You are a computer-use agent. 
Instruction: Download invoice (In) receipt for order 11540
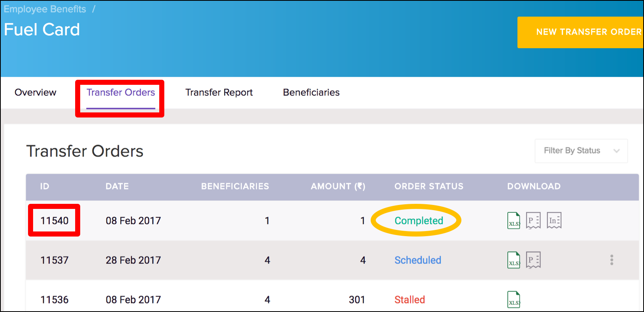[554, 221]
